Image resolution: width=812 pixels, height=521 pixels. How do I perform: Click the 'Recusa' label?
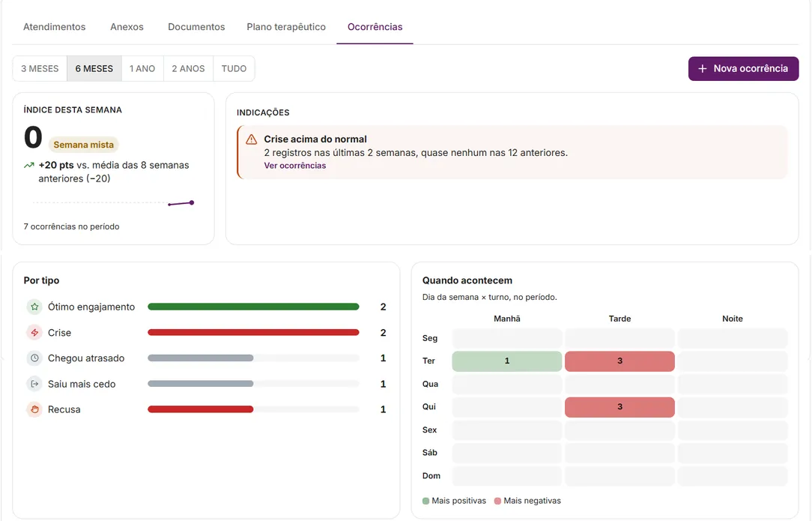coord(64,409)
